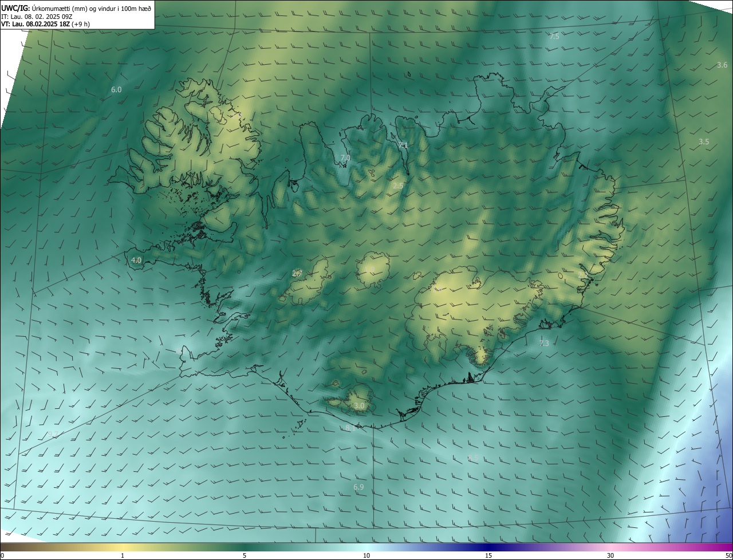This screenshot has height=560, width=733.
Task: Click the 3.5 value label on the map
Action: coord(704,142)
